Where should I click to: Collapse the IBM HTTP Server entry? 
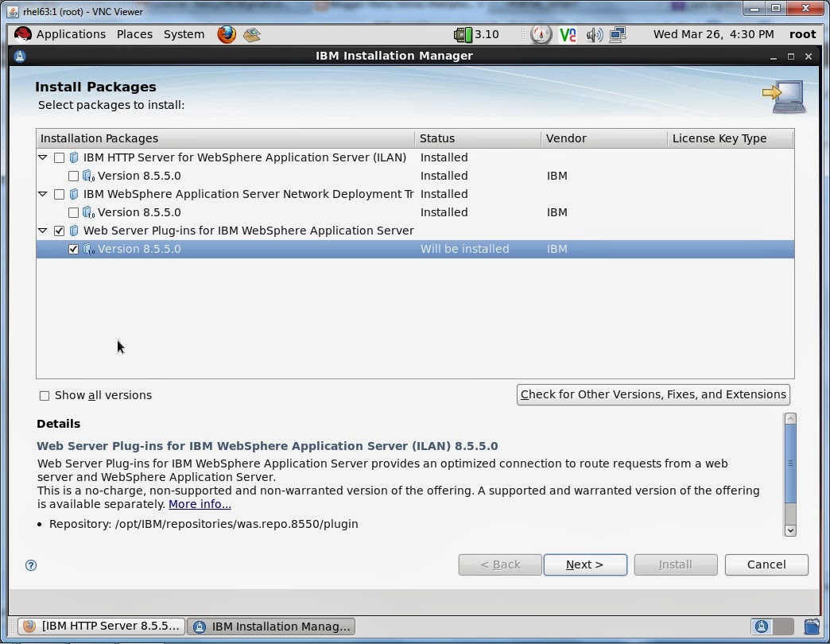pos(43,157)
